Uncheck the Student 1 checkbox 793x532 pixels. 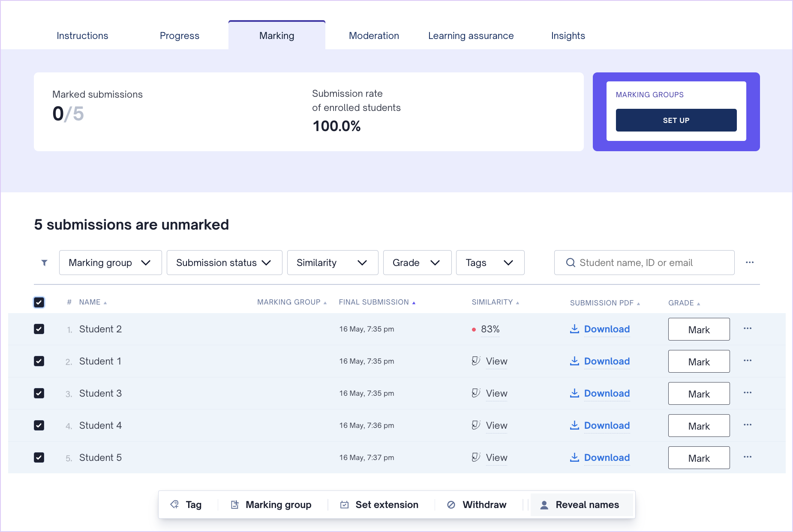tap(39, 361)
